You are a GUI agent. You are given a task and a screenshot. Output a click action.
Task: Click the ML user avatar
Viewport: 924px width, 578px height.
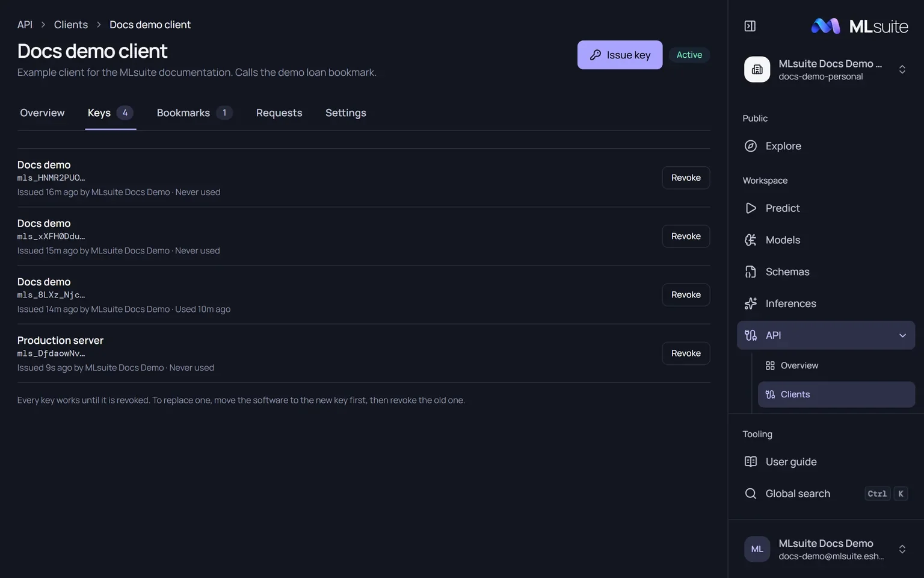point(757,549)
